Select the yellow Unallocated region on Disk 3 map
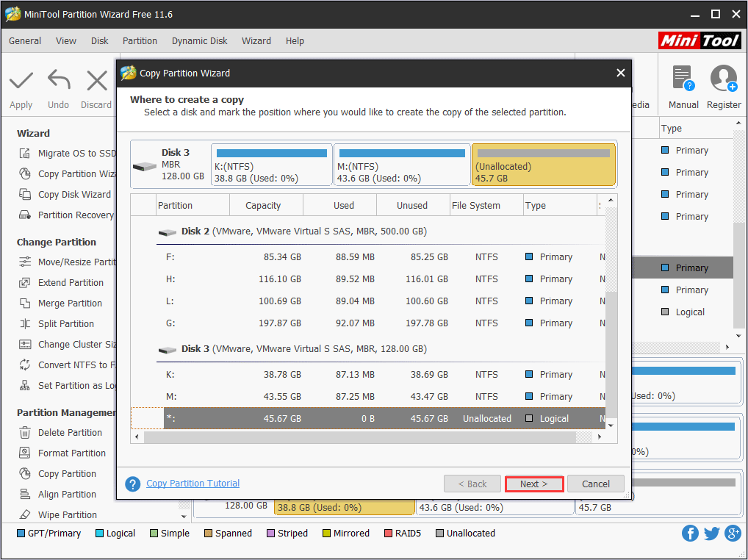The image size is (748, 560). pos(543,164)
